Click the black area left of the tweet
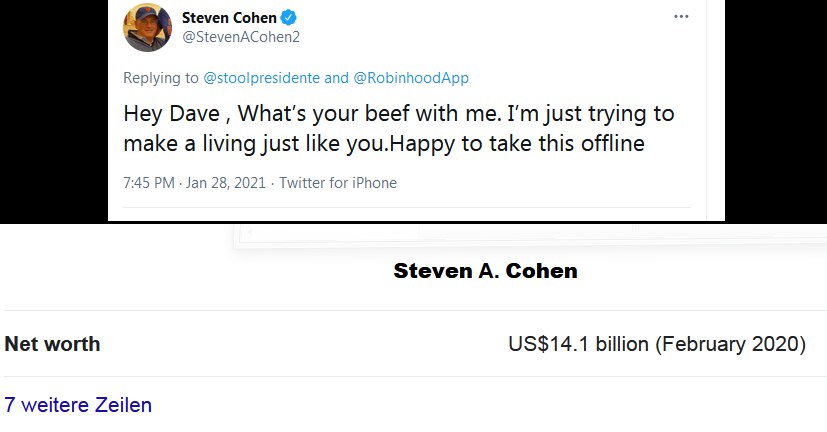827x432 pixels. tap(53, 110)
